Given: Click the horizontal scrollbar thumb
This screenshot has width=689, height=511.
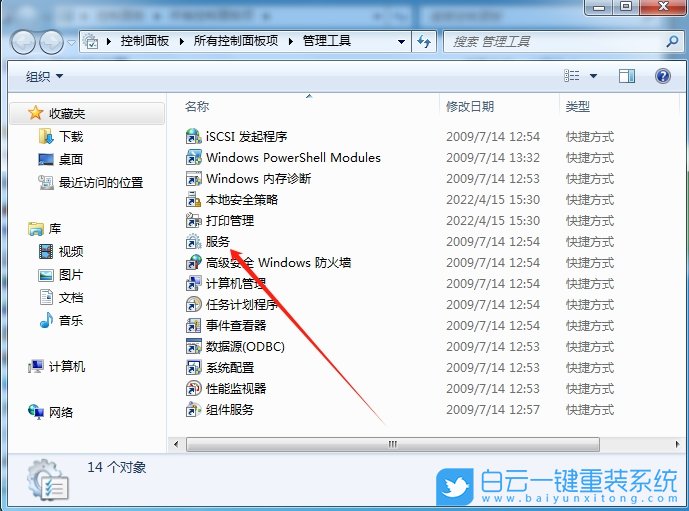Looking at the screenshot, I should 393,444.
